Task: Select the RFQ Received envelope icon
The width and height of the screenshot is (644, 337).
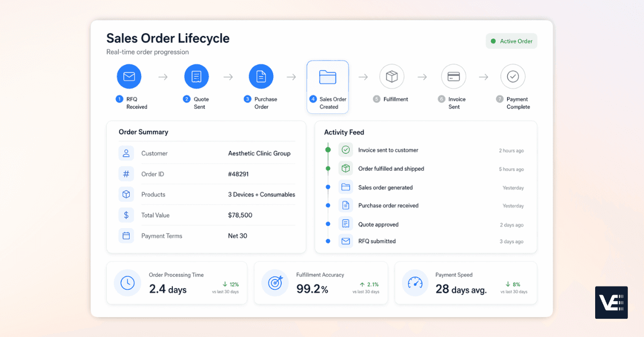Action: click(129, 76)
